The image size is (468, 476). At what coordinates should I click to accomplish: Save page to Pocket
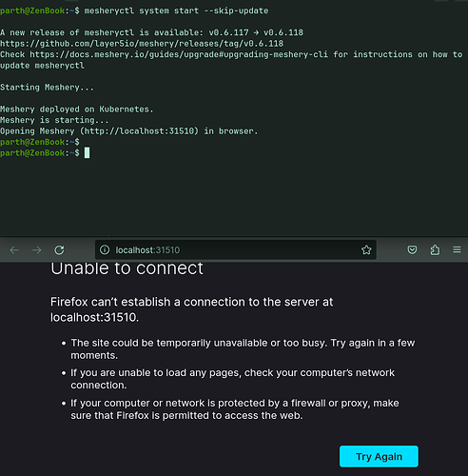pyautogui.click(x=412, y=250)
